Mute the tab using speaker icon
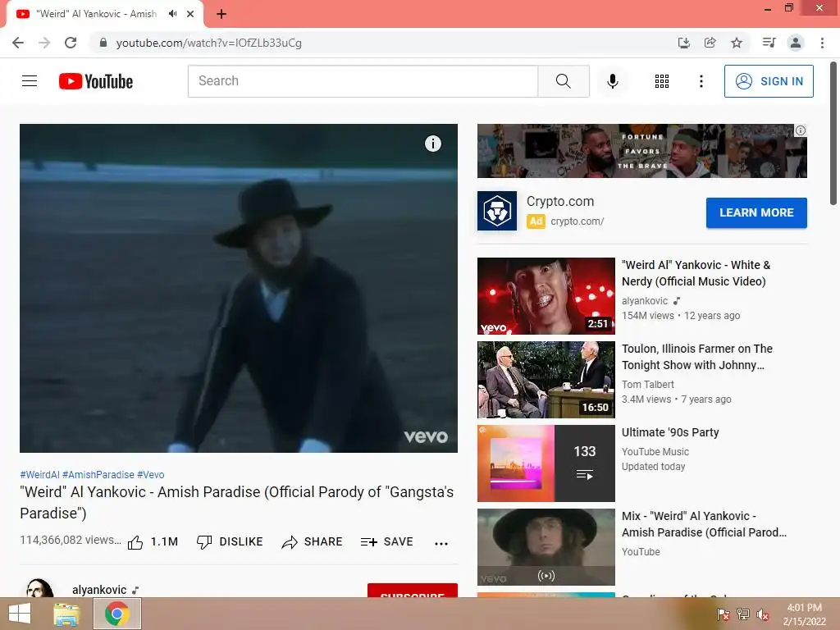The image size is (840, 630). (x=172, y=14)
